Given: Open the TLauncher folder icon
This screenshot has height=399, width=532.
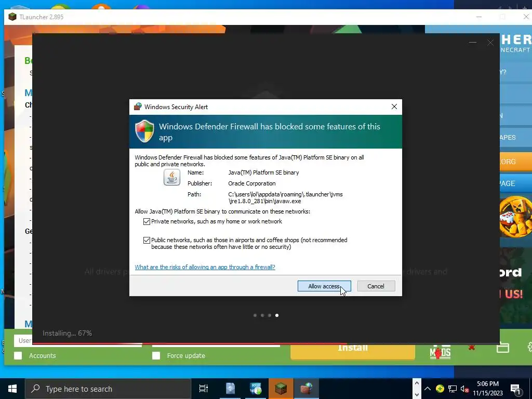Looking at the screenshot, I should coord(502,348).
